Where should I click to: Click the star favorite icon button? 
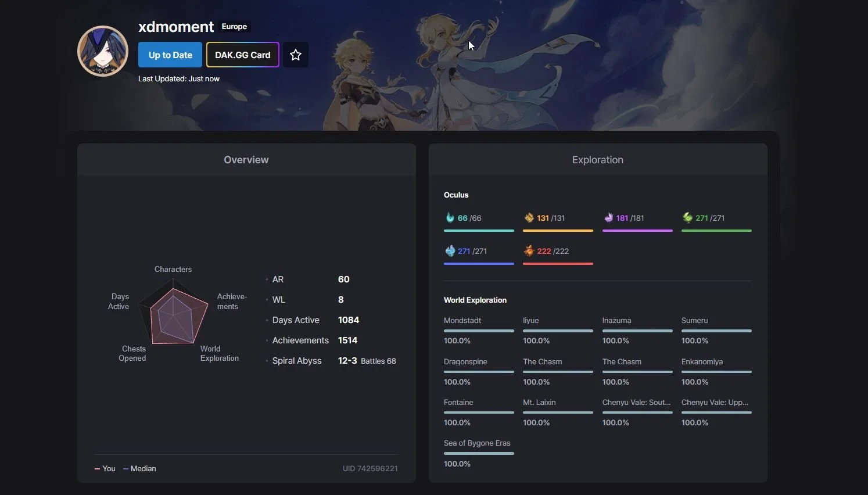(296, 55)
